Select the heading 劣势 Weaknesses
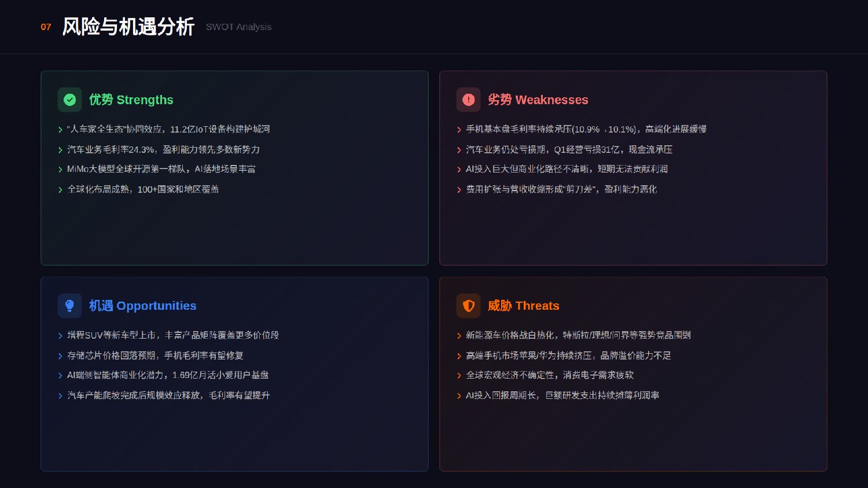Viewport: 868px width, 488px height. pyautogui.click(x=538, y=100)
